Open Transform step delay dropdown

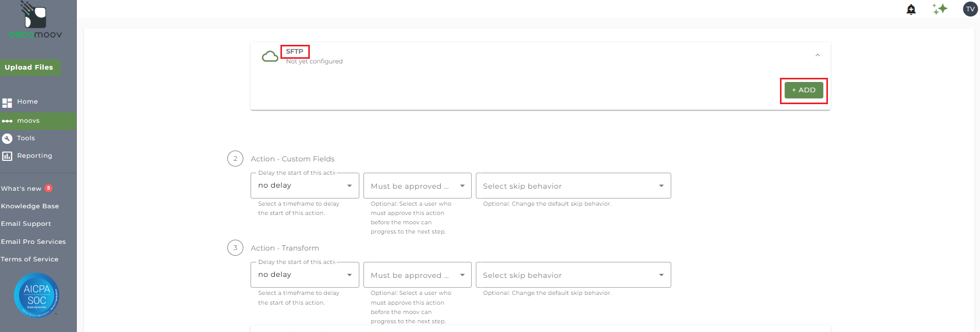tap(304, 275)
